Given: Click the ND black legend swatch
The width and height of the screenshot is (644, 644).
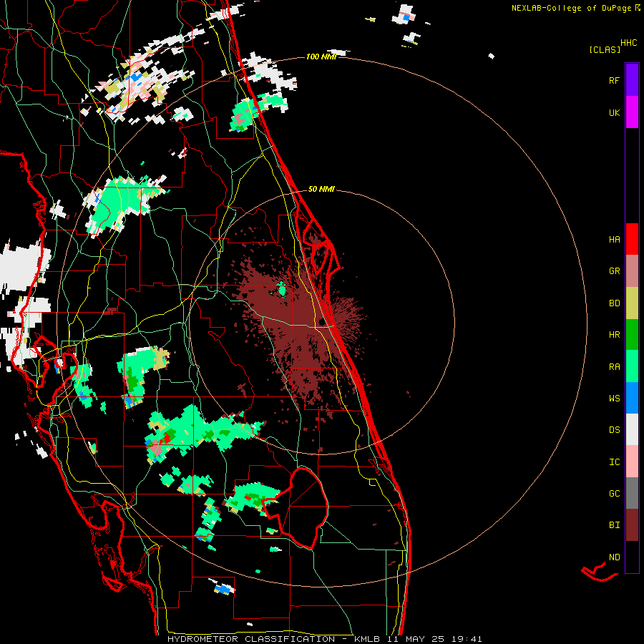Looking at the screenshot, I should [x=632, y=557].
